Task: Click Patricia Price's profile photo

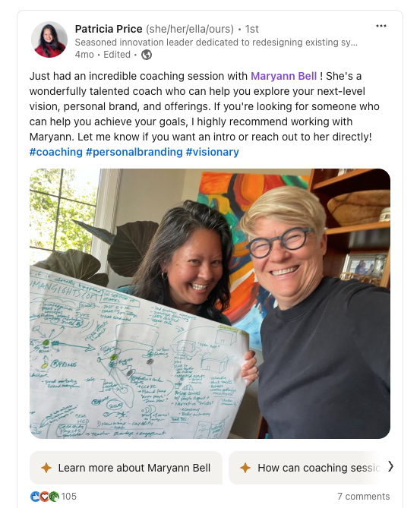Action: click(x=49, y=39)
